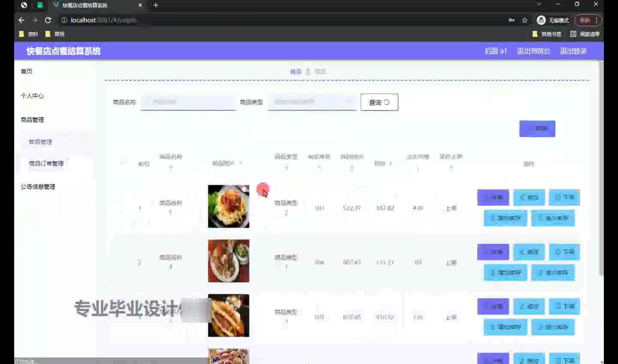618x364 pixels.
Task: Click 下架 for product row 1
Action: pos(564,197)
